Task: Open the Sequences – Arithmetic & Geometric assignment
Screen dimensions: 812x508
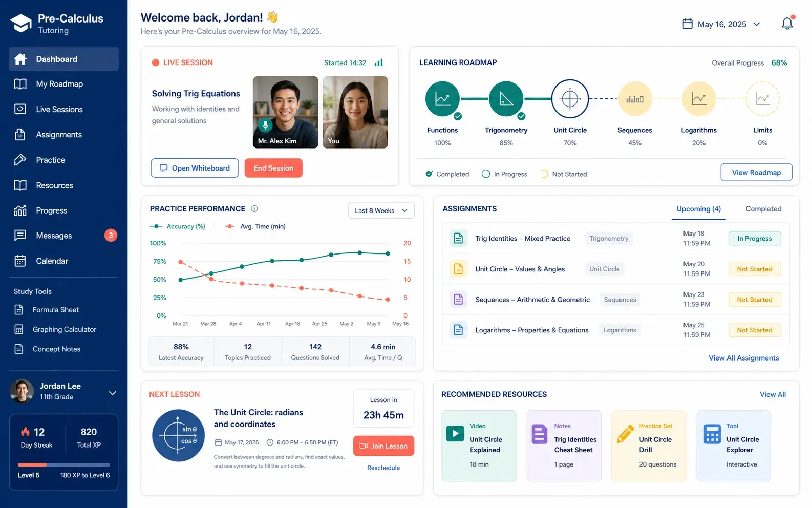Action: pos(616,300)
